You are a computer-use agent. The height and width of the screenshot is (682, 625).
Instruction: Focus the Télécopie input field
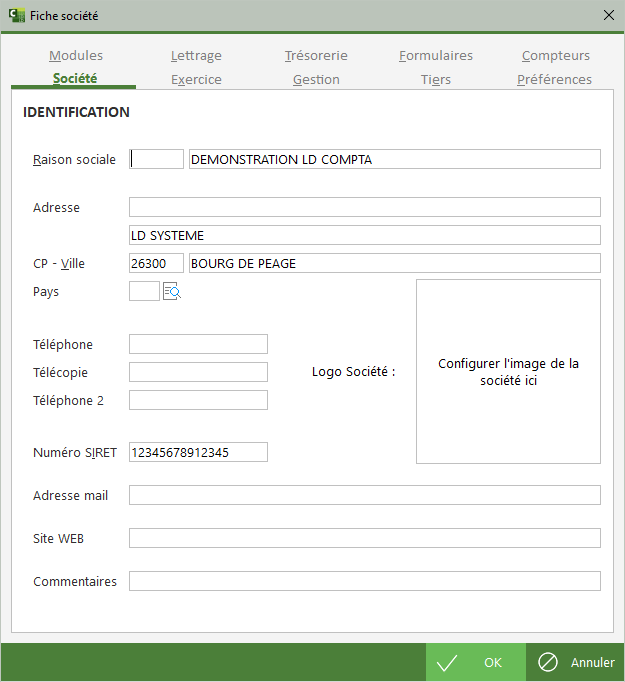(198, 372)
